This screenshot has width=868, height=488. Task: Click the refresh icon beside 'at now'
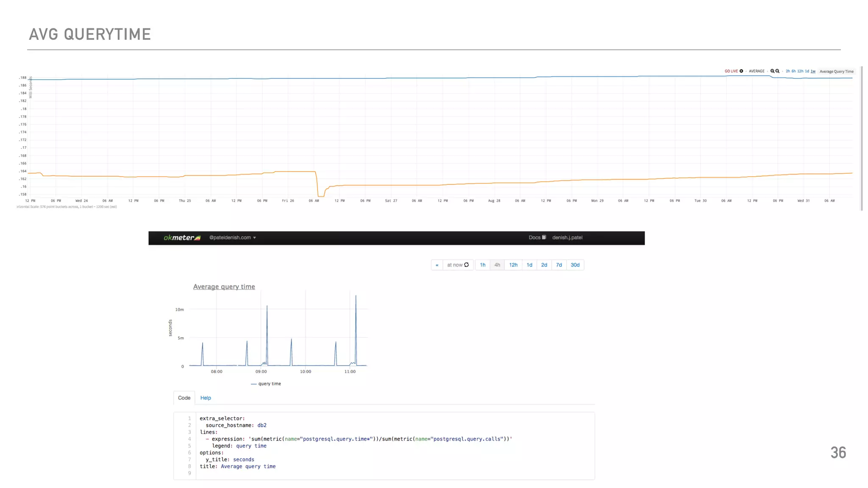pos(467,265)
